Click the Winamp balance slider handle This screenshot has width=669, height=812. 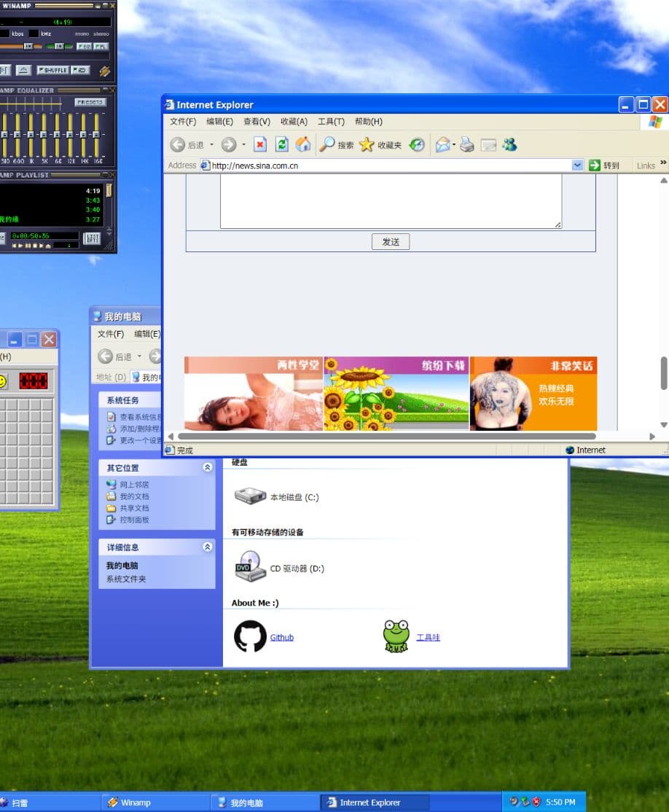60,47
